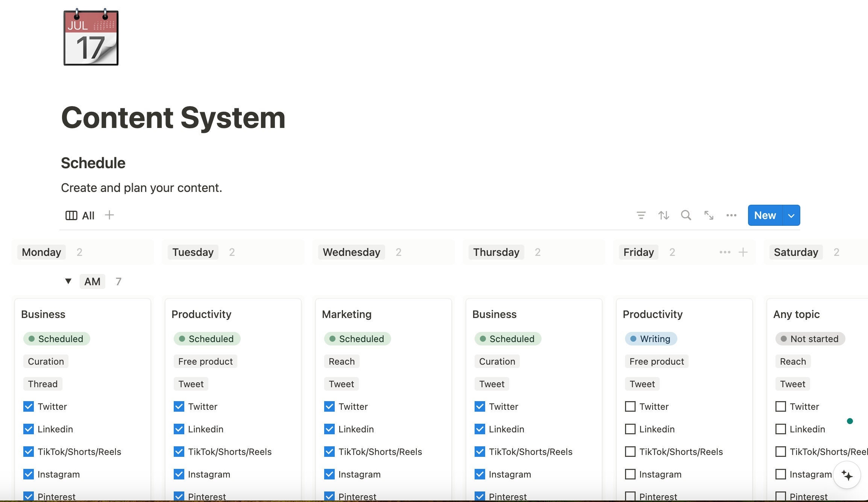This screenshot has width=868, height=502.
Task: Open the New button dropdown chevron
Action: (791, 215)
